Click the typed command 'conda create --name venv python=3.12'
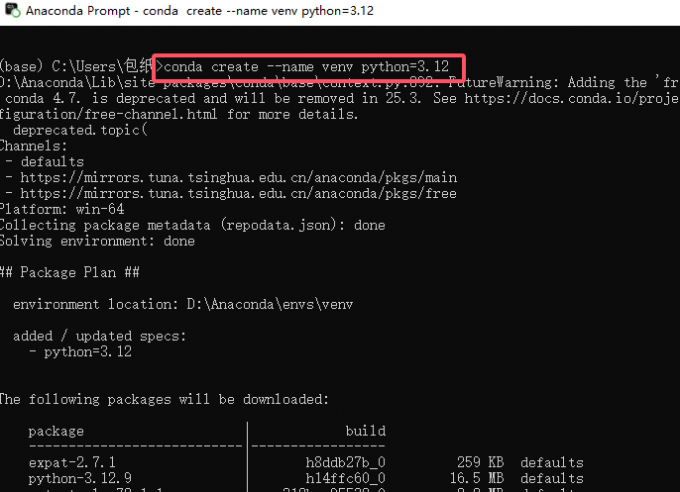680x492 pixels. (x=306, y=67)
